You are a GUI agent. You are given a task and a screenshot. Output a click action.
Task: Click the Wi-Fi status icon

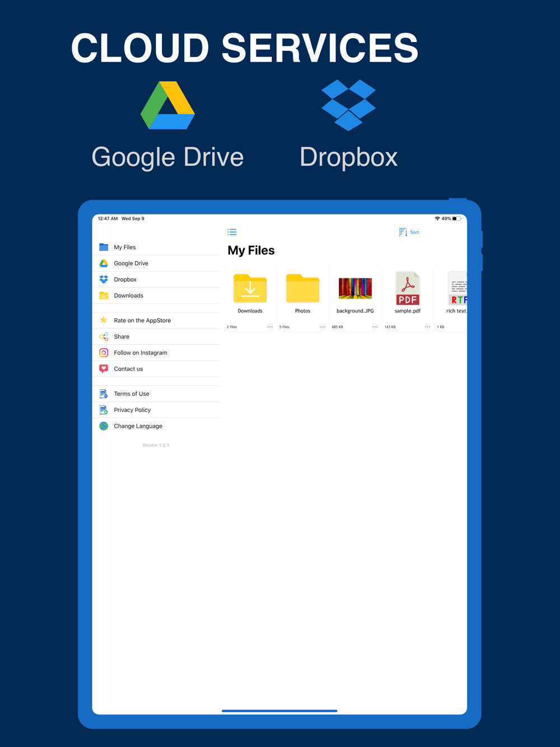pyautogui.click(x=437, y=219)
